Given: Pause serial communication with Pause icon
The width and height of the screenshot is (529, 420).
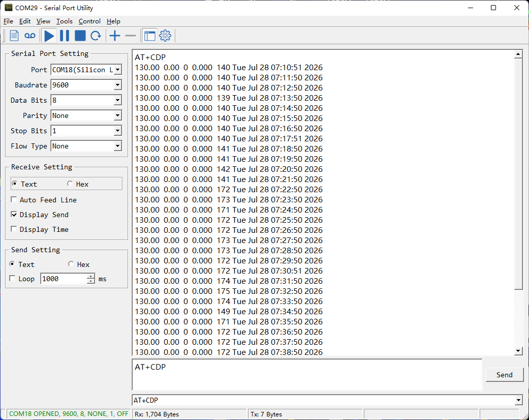Looking at the screenshot, I should (x=65, y=36).
